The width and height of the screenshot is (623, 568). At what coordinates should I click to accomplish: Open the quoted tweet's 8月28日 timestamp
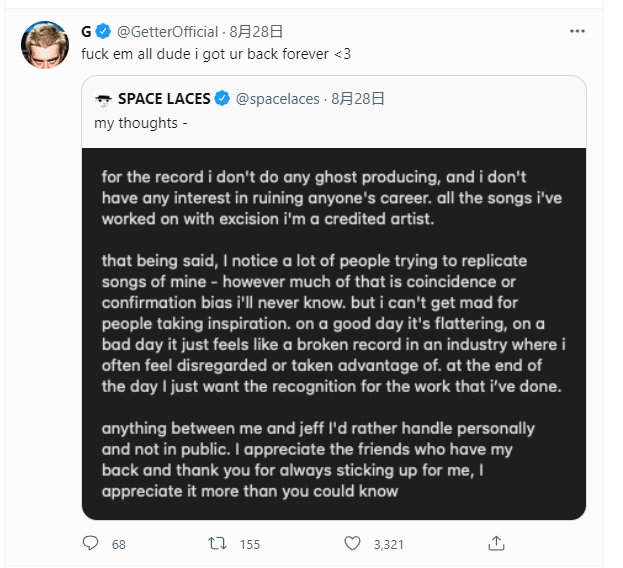coord(358,99)
